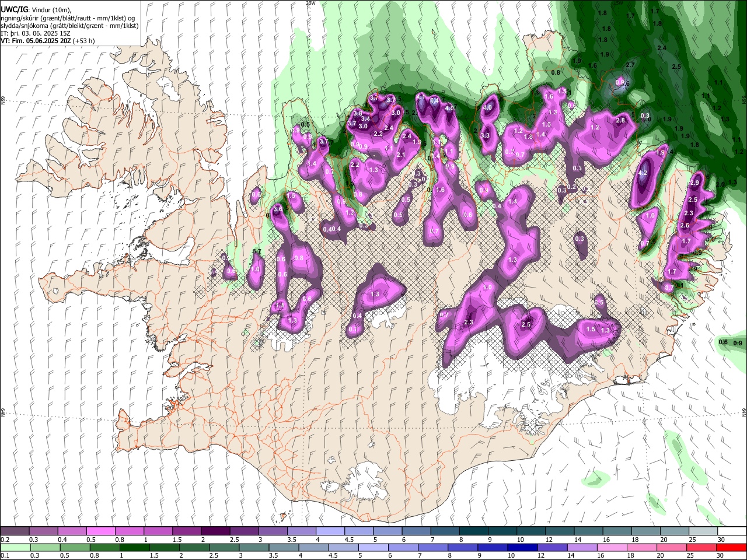Click the '20W' longitude label at the top
This screenshot has height=560, width=747.
(x=310, y=3)
